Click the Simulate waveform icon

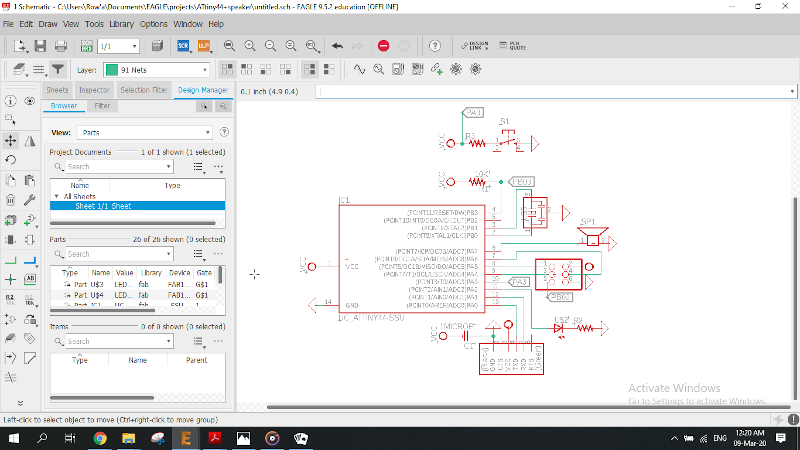point(359,69)
